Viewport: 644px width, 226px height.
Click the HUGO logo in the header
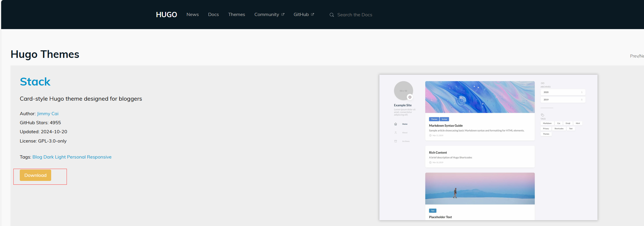click(166, 15)
